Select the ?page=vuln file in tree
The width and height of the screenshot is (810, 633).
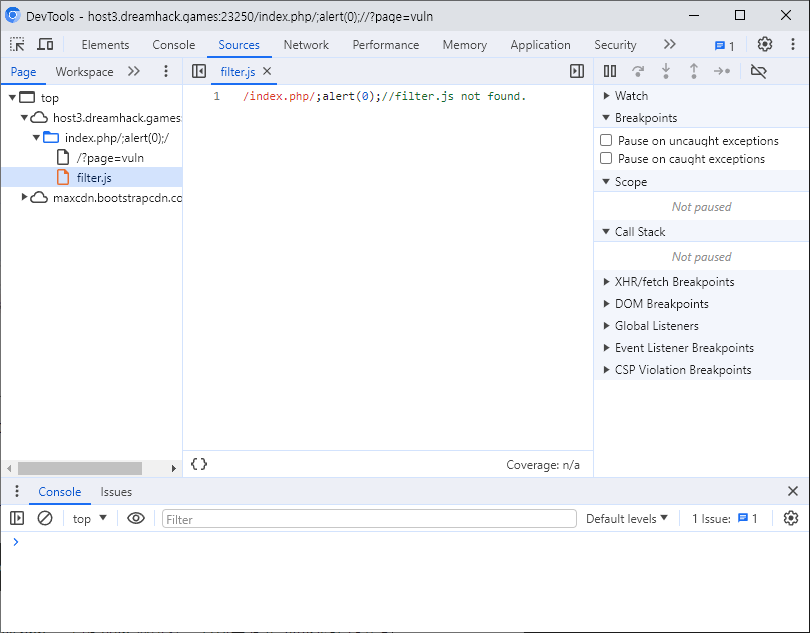110,158
